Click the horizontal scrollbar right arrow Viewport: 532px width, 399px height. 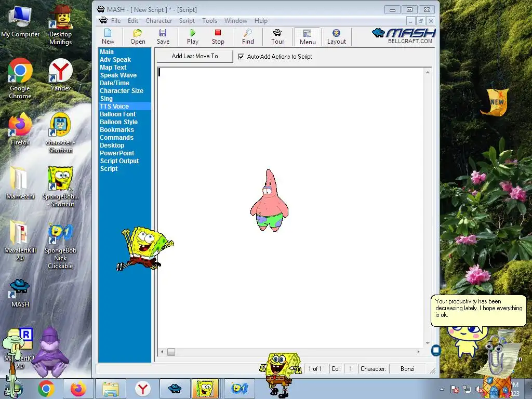(418, 352)
